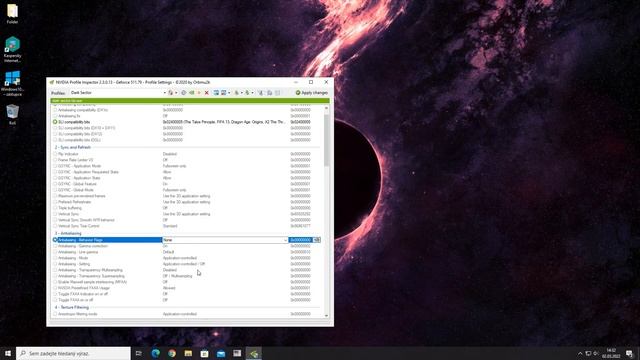Launch Google Chrome from the taskbar
This screenshot has width=640, height=360.
pyautogui.click(x=172, y=353)
